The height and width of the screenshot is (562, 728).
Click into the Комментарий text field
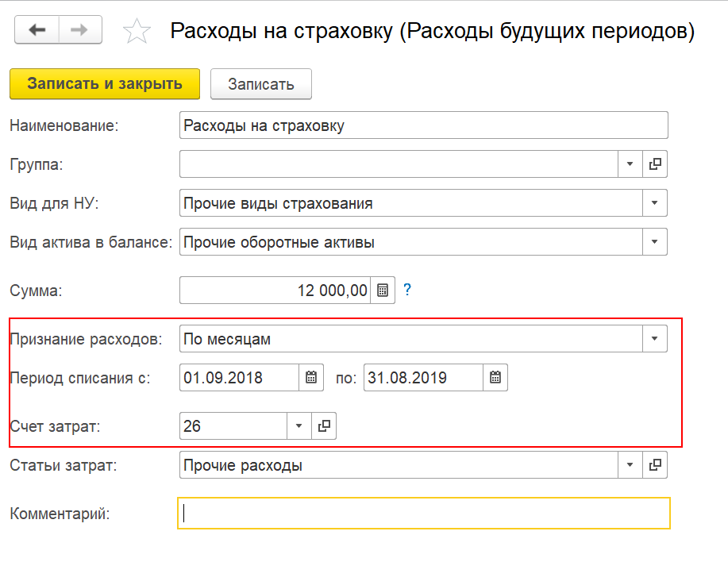point(423,514)
